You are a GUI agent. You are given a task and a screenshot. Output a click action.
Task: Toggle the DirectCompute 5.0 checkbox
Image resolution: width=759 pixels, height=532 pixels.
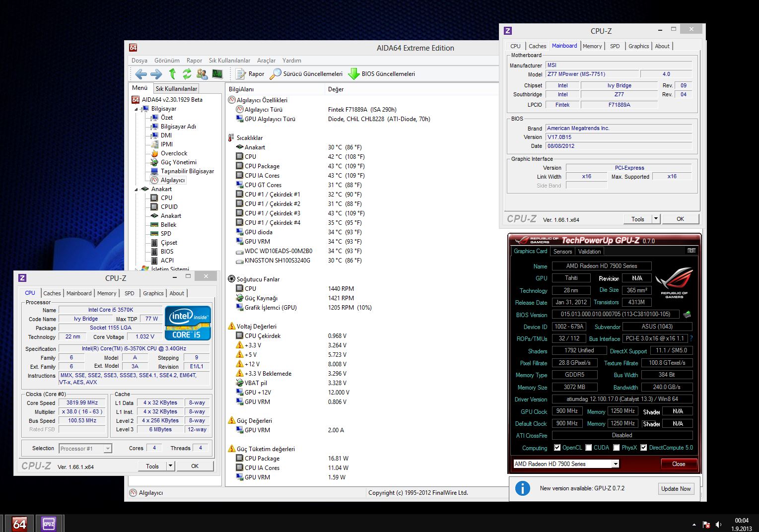[643, 448]
